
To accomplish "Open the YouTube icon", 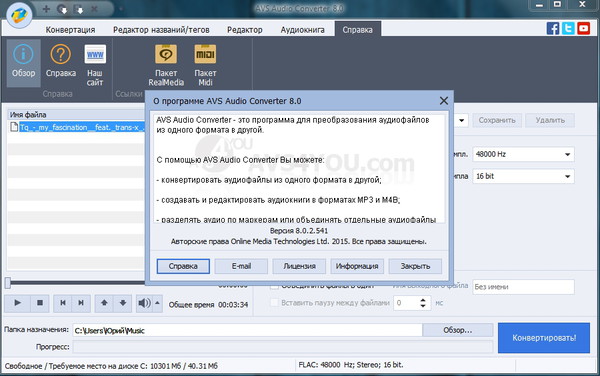I will [x=584, y=28].
